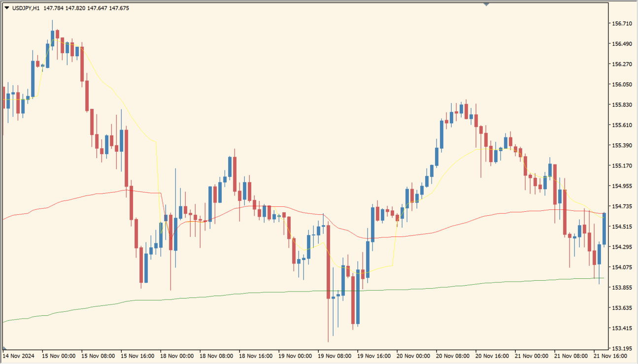Select price axis label 153.415

point(622,329)
